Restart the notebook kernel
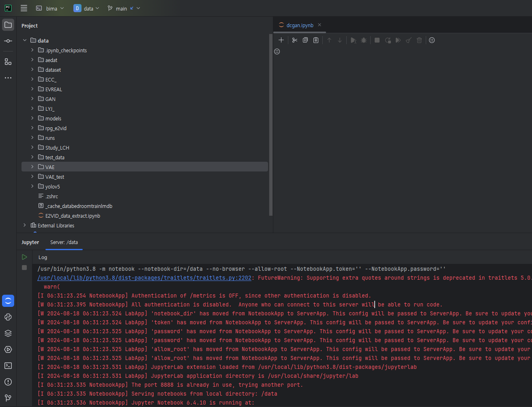 (388, 40)
